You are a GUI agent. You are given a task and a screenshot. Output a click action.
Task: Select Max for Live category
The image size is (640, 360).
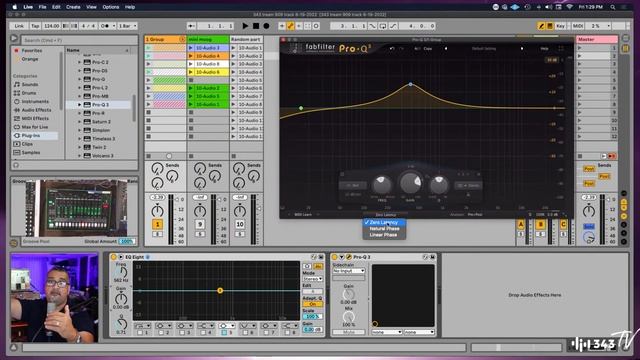[x=35, y=127]
